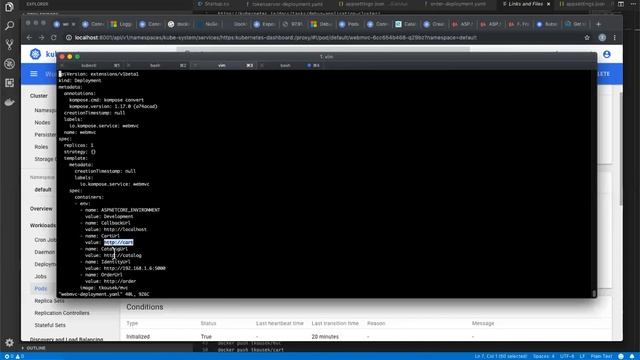Select the default namespace dropdown
Viewport: 640px width, 360px height.
43,190
